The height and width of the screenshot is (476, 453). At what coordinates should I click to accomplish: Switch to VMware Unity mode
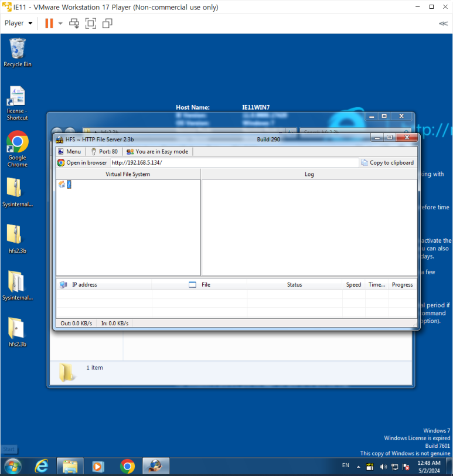pyautogui.click(x=107, y=23)
